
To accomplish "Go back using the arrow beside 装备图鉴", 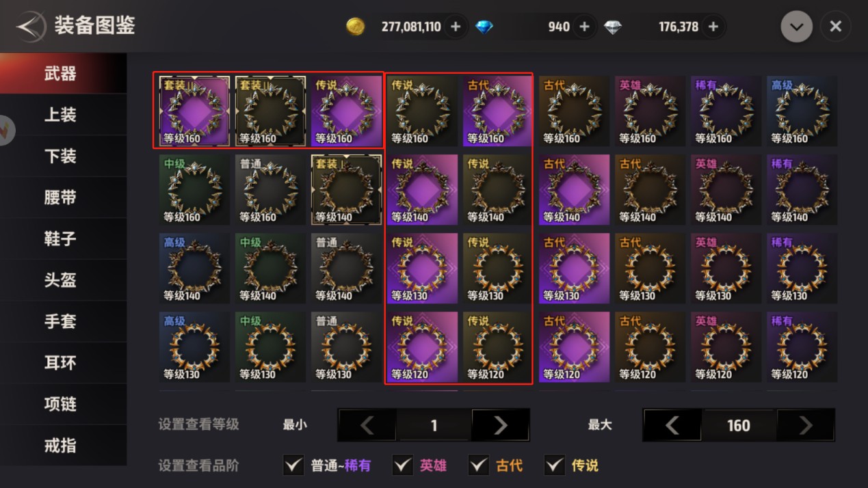I will tap(31, 27).
